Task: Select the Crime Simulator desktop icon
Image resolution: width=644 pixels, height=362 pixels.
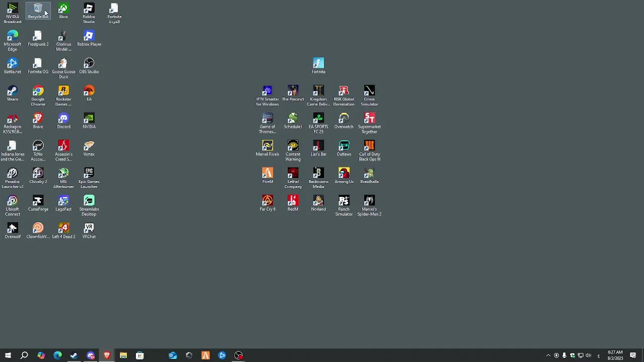Action: coord(369,96)
